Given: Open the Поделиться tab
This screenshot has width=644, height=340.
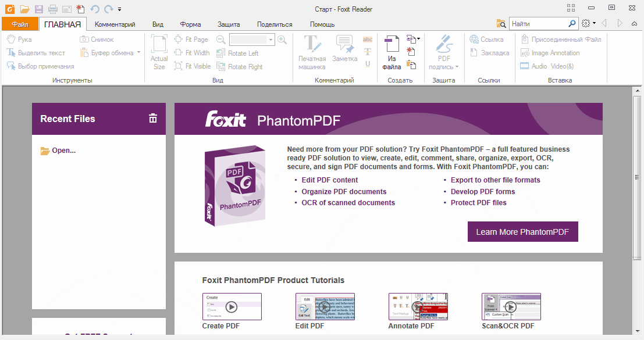Looking at the screenshot, I should coord(275,24).
